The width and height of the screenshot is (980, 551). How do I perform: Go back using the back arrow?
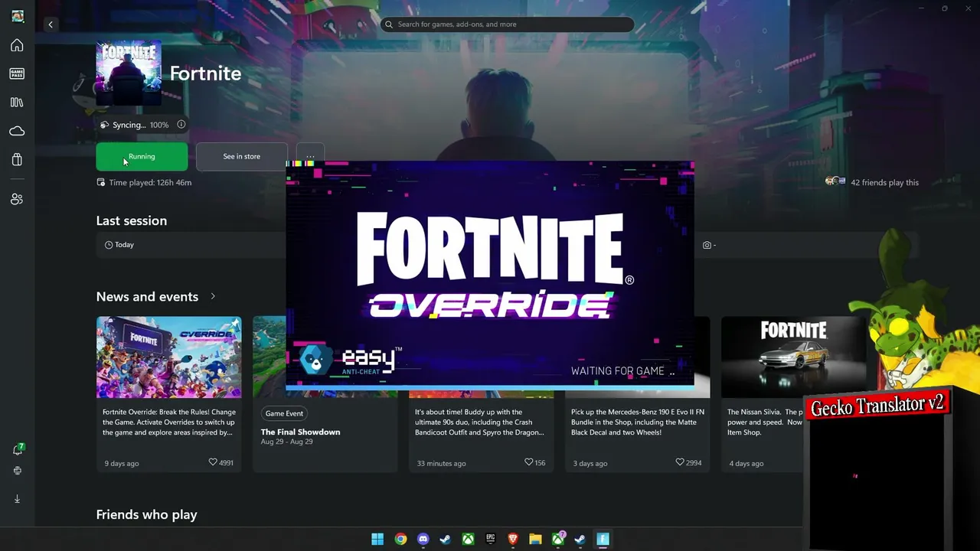pyautogui.click(x=51, y=24)
